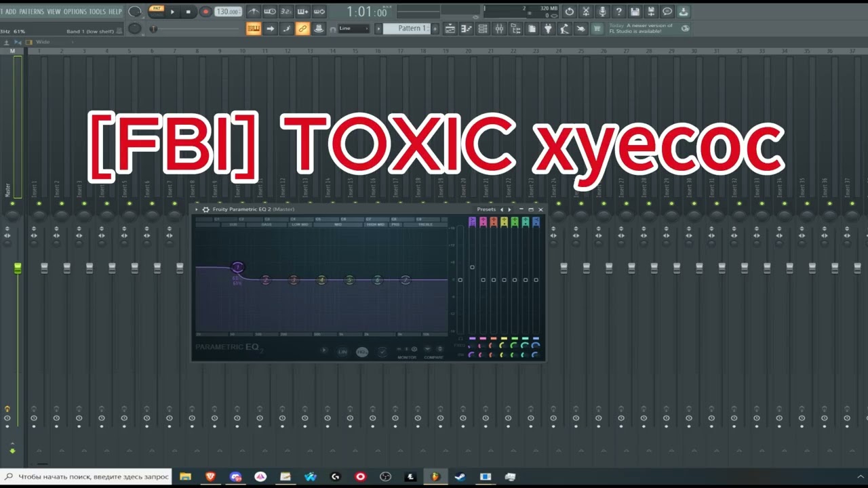Image resolution: width=868 pixels, height=488 pixels.
Task: Click the Windows search box
Action: coord(86,476)
